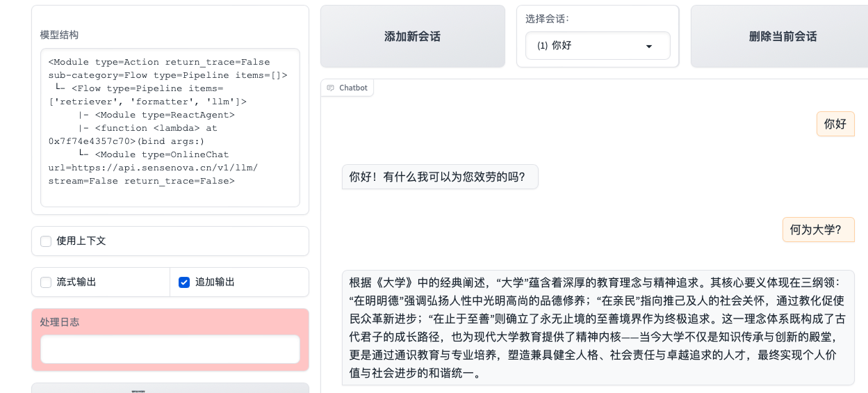868x393 pixels.
Task: Uncheck the 追加输出 checkbox
Action: 184,282
